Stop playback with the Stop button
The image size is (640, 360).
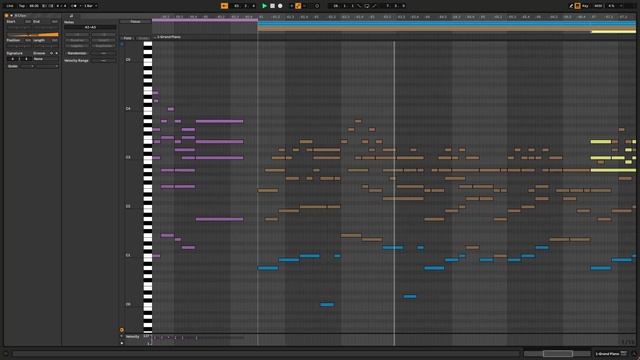(x=272, y=6)
